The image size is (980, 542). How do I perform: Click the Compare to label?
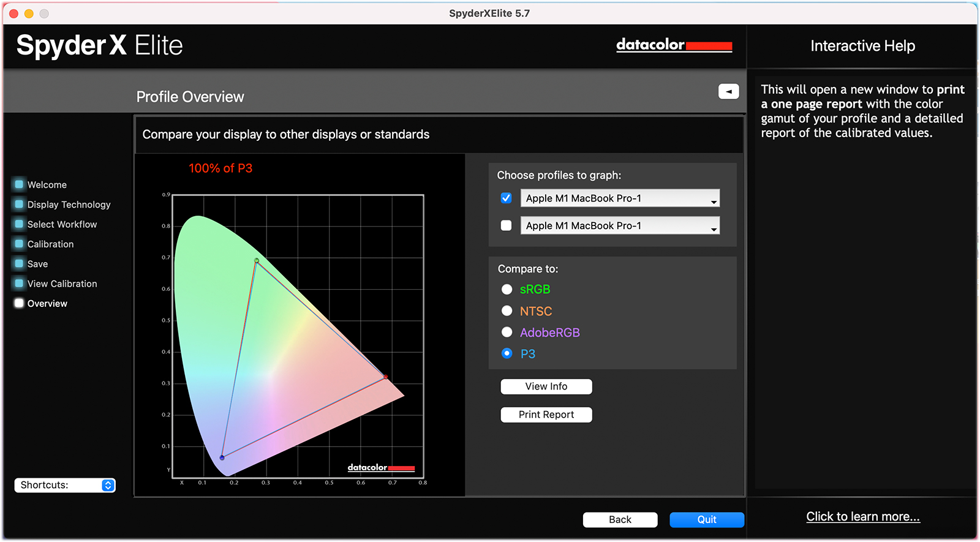[528, 269]
